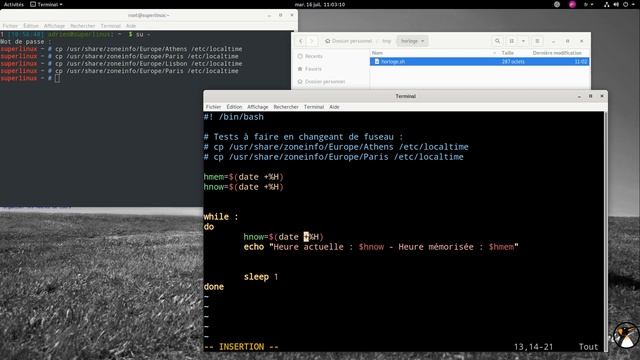This screenshot has width=640, height=360.
Task: Click the echo 'Heure actuelle' line
Action: point(381,247)
